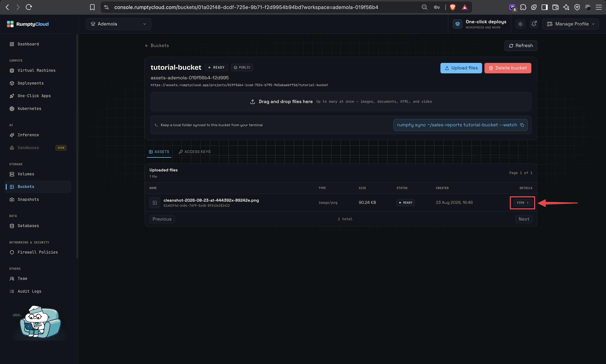The width and height of the screenshot is (606, 364).
Task: Copy the rumpty sync command icon
Action: pos(522,125)
